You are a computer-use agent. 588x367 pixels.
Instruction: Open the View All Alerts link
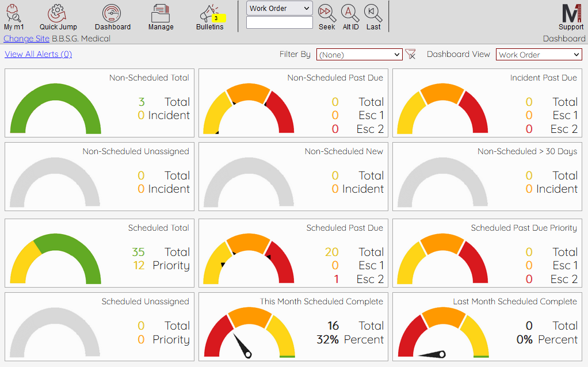click(38, 54)
